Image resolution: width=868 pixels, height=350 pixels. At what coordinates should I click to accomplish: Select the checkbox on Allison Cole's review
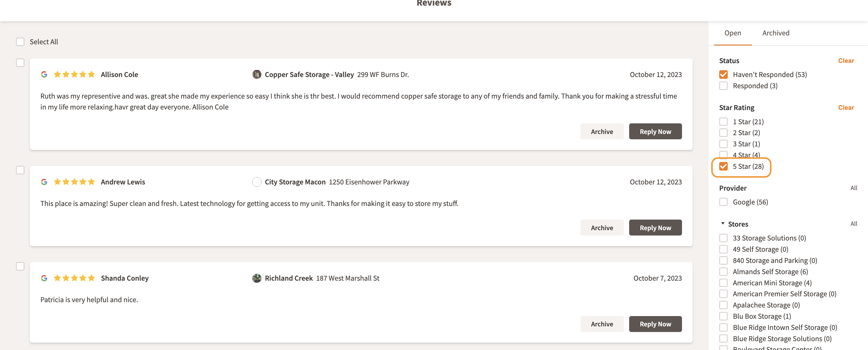[20, 63]
